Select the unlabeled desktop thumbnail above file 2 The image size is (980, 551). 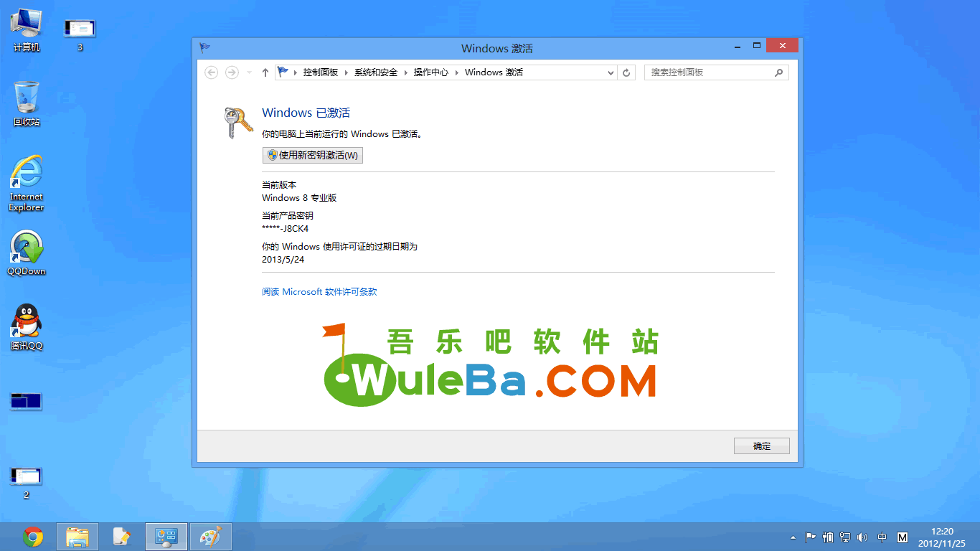point(27,401)
